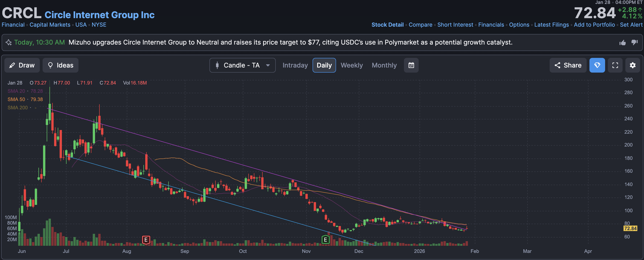Open the Short Interest link
Screen dimensions: 644x260
(455, 25)
